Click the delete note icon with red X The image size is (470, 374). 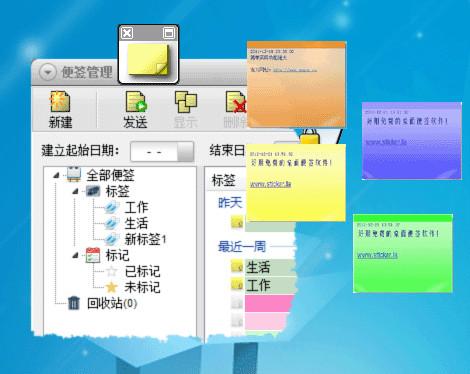[236, 102]
